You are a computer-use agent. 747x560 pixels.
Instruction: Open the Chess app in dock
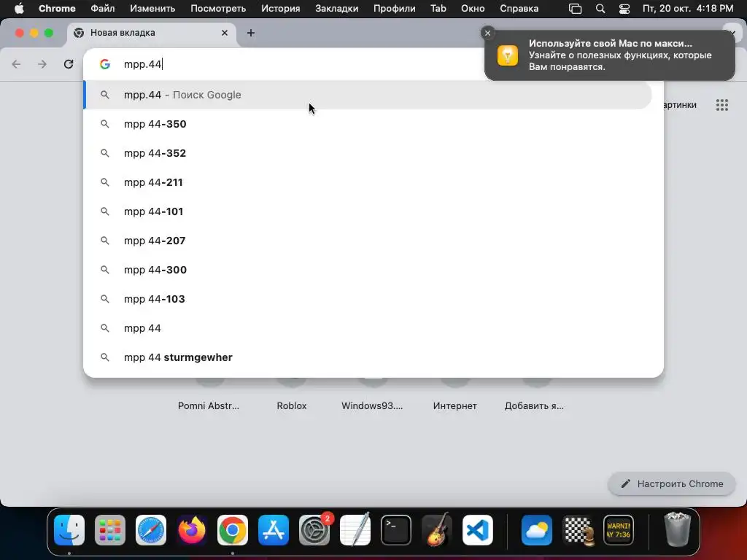[578, 530]
